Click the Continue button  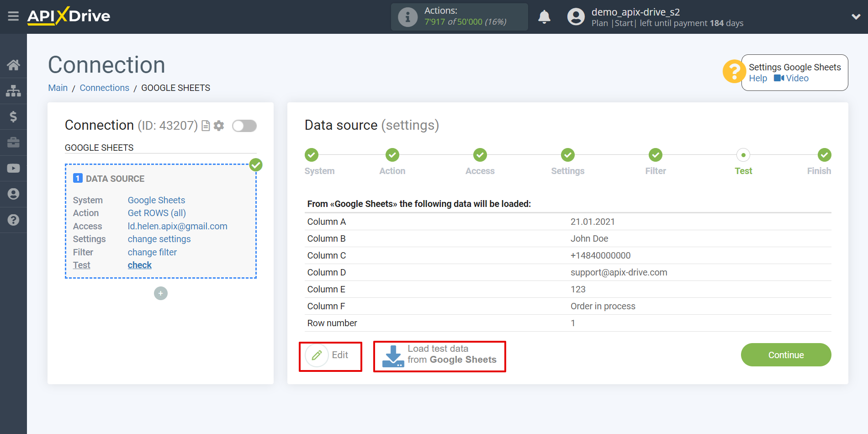786,355
